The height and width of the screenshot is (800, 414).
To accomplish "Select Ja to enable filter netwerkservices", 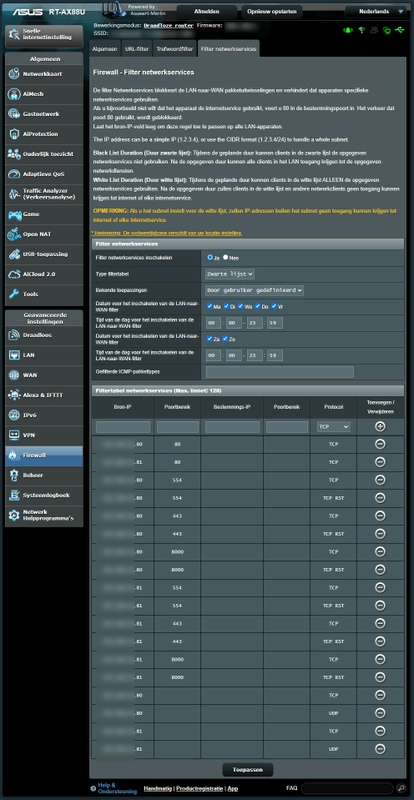I will pyautogui.click(x=210, y=258).
